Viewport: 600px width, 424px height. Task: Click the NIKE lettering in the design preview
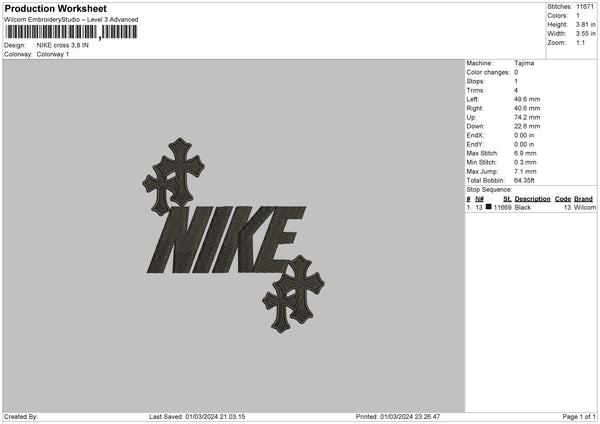coord(226,240)
